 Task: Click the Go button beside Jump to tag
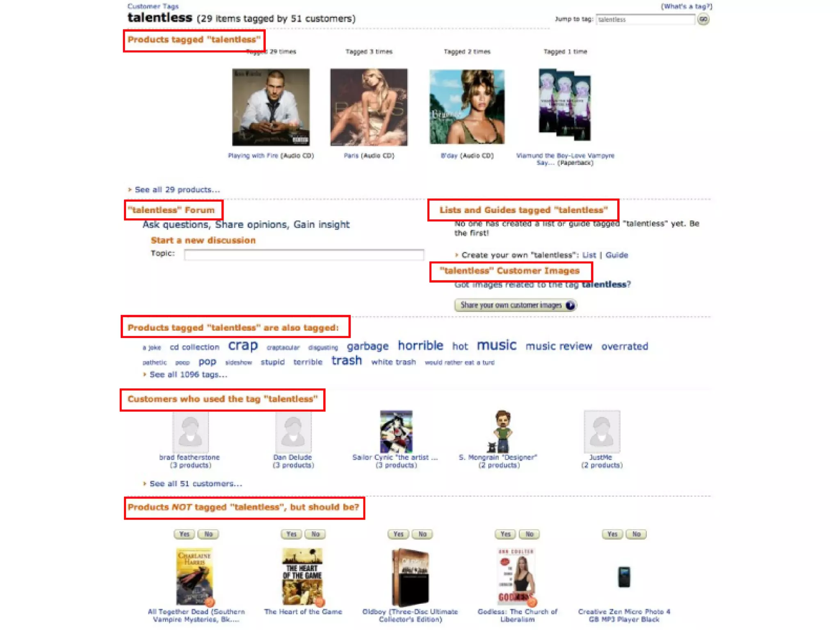click(x=703, y=19)
